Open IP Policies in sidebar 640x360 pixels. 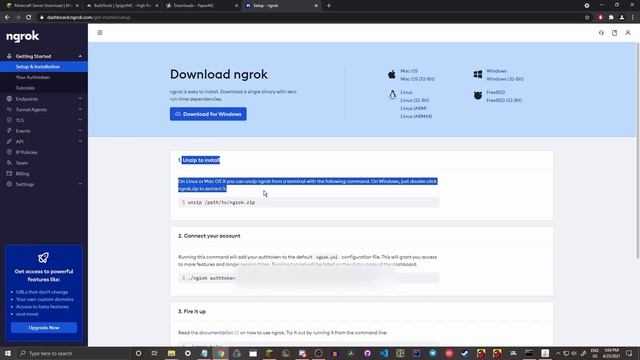click(x=26, y=152)
